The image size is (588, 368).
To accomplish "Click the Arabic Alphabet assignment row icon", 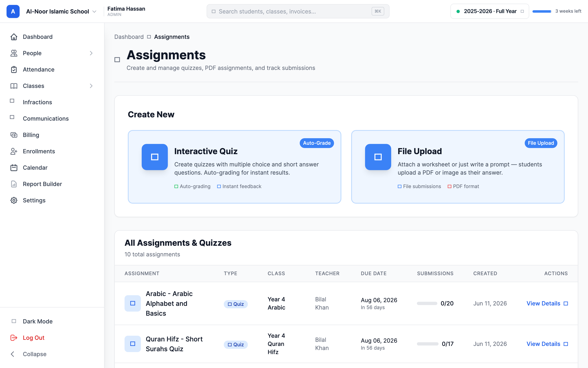I will (x=133, y=303).
